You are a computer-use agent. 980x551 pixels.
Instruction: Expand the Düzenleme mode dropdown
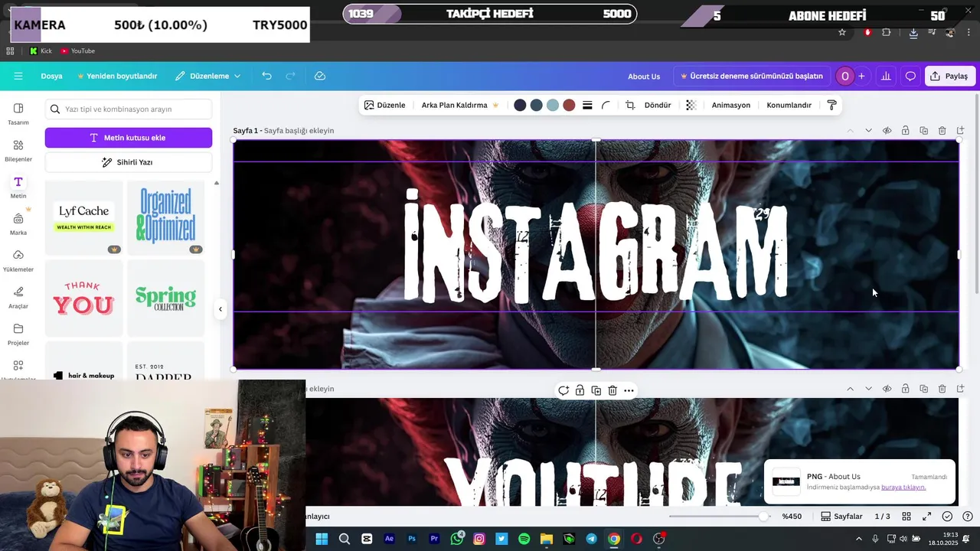(x=207, y=76)
